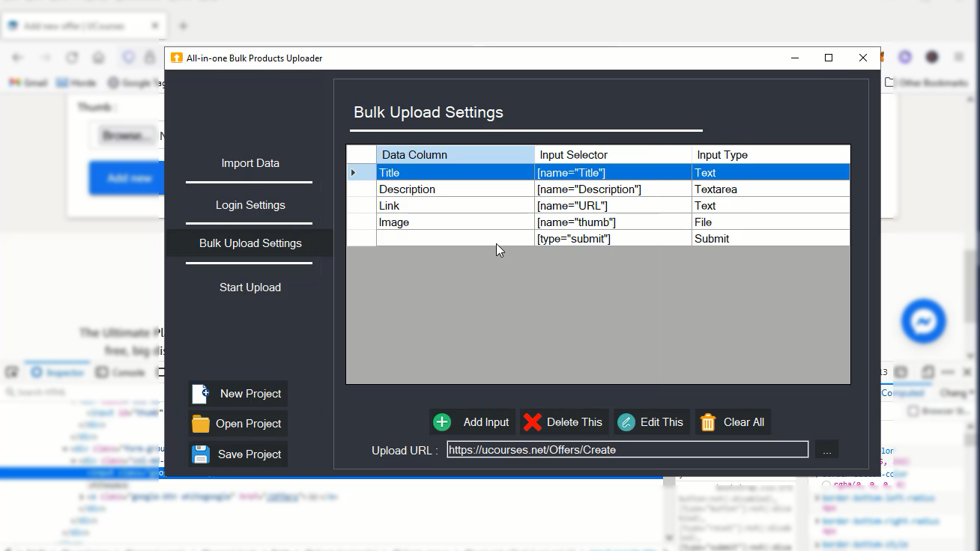The width and height of the screenshot is (980, 551).
Task: Select the "Description" data column cell
Action: coord(456,189)
